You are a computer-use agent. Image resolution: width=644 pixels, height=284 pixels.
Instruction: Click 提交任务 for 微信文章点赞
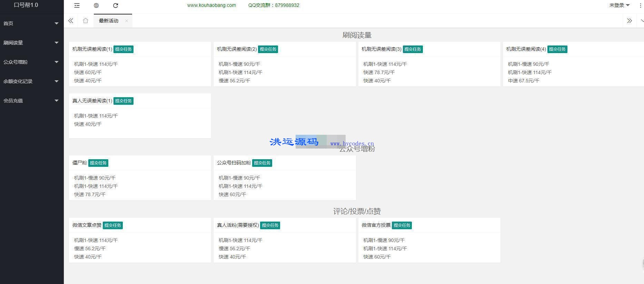pos(113,225)
